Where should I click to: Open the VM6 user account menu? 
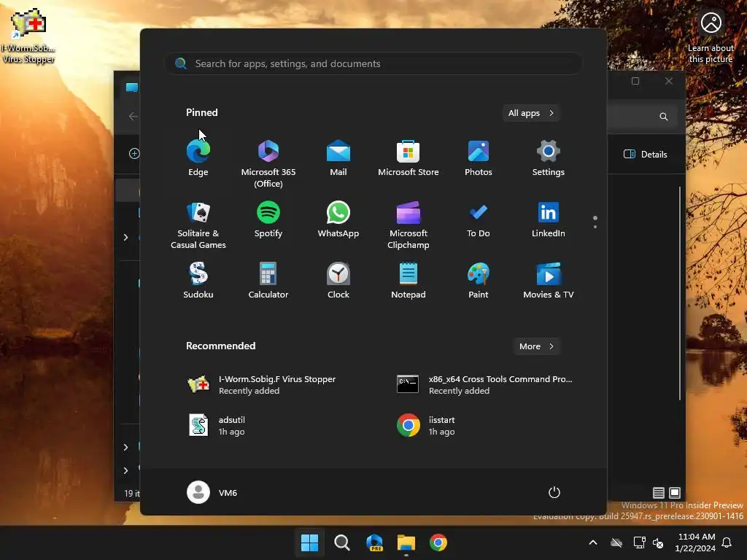[212, 492]
